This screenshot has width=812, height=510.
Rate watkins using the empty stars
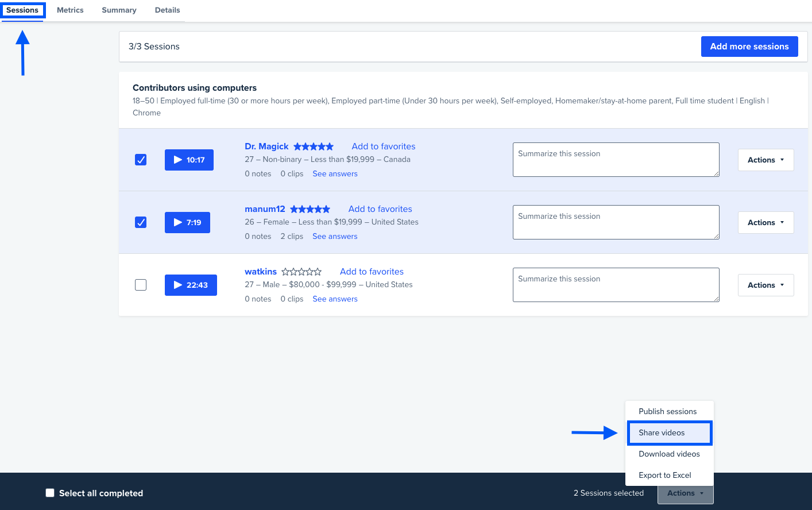(x=301, y=272)
